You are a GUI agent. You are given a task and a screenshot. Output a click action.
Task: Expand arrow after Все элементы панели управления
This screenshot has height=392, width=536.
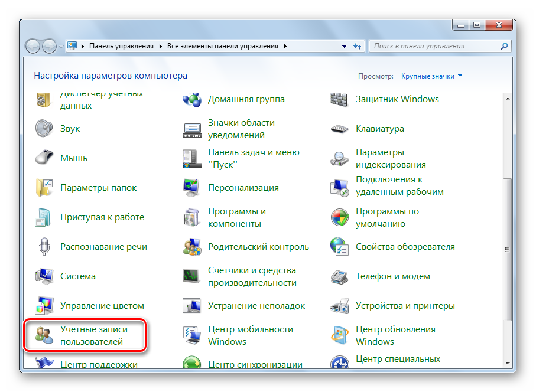[285, 46]
